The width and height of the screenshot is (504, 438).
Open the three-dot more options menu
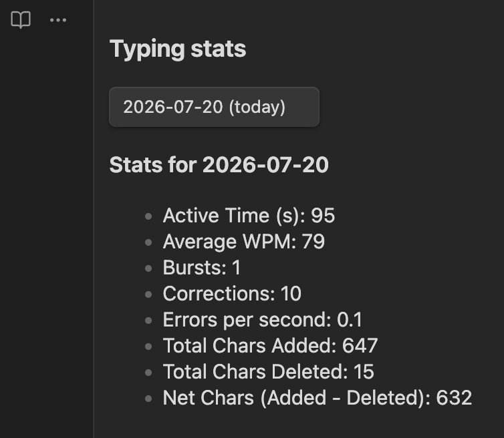tap(58, 20)
